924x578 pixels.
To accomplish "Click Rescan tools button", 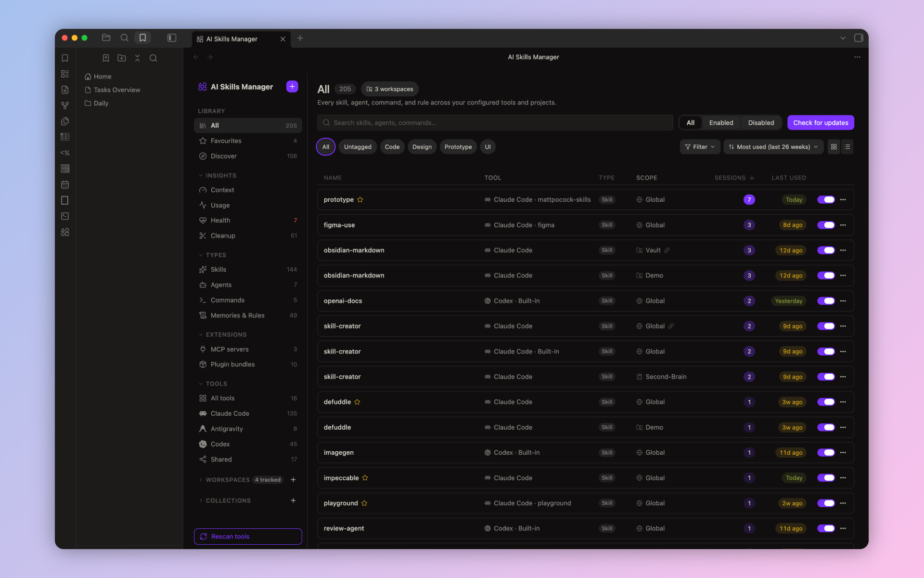I will (x=248, y=537).
